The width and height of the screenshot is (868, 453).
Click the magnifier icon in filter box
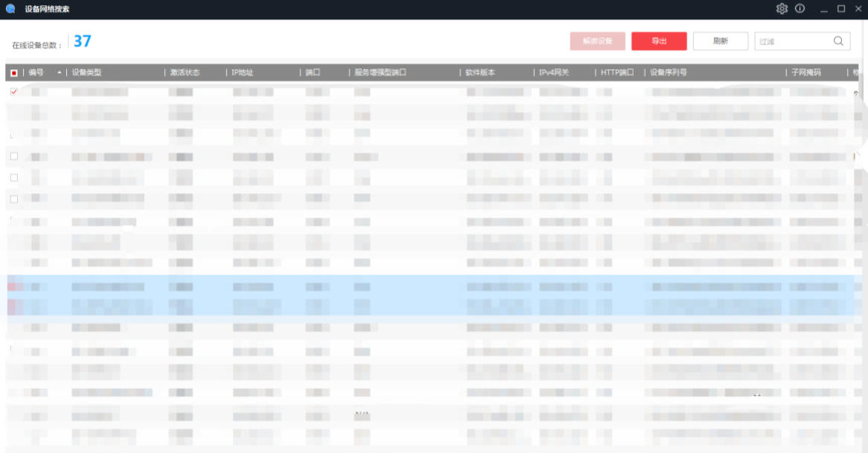[838, 41]
